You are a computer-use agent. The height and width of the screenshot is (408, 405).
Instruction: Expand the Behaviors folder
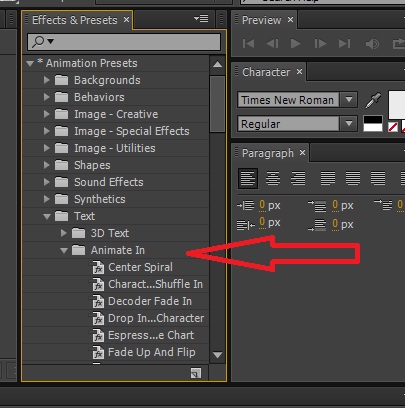click(47, 97)
